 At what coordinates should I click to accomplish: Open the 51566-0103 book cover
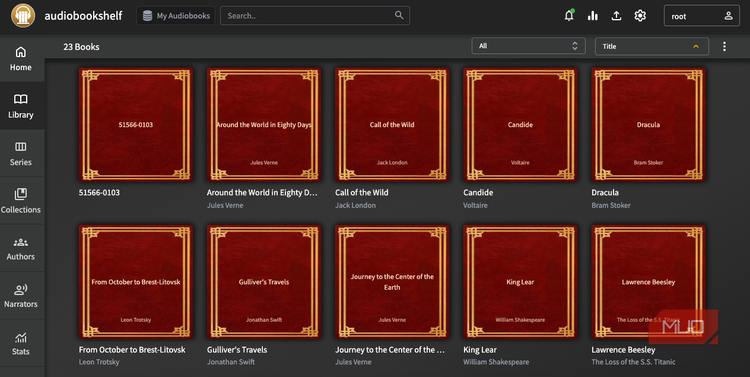(136, 124)
